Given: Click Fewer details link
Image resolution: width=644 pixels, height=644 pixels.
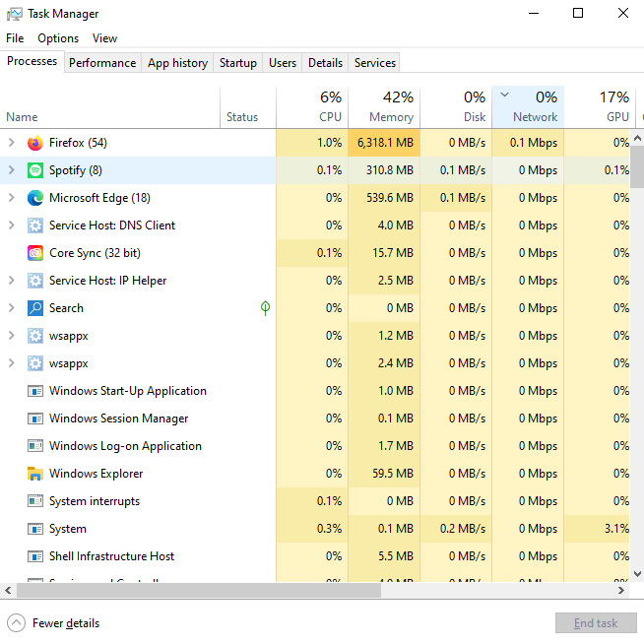Looking at the screenshot, I should point(66,623).
